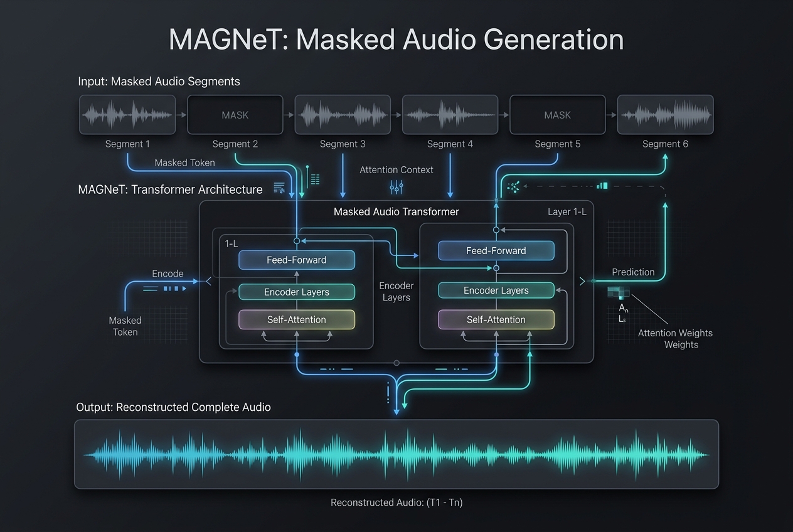The image size is (793, 532).
Task: Click the 'Segment 3' label
Action: click(343, 144)
